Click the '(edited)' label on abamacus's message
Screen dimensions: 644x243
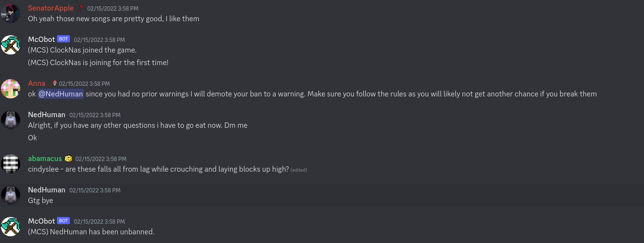click(x=299, y=170)
